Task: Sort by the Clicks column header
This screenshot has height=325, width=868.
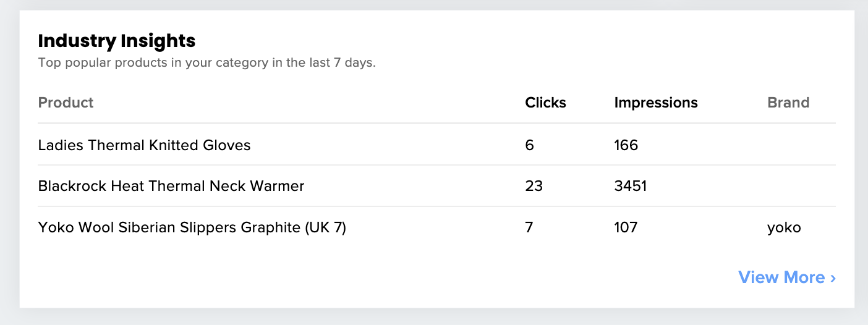Action: (x=545, y=103)
